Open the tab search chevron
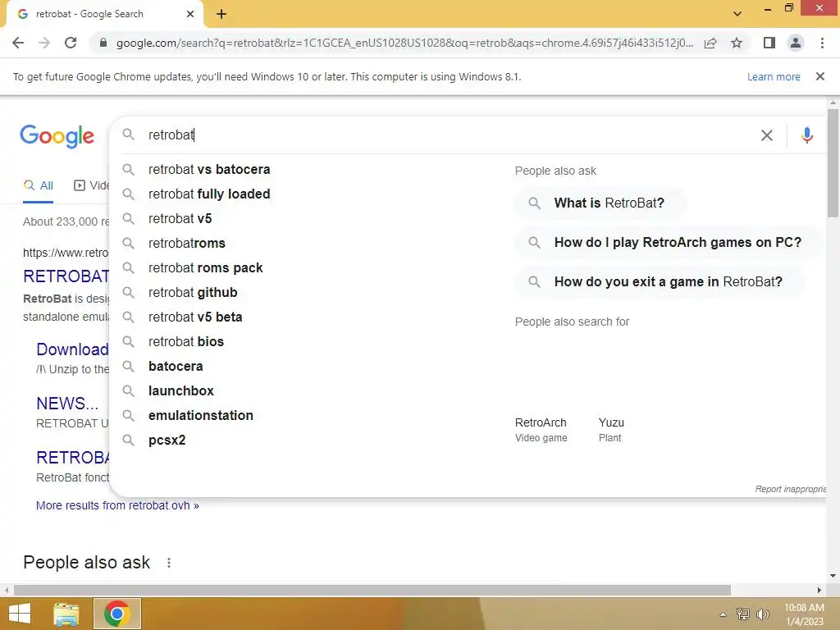This screenshot has height=630, width=840. click(x=737, y=14)
